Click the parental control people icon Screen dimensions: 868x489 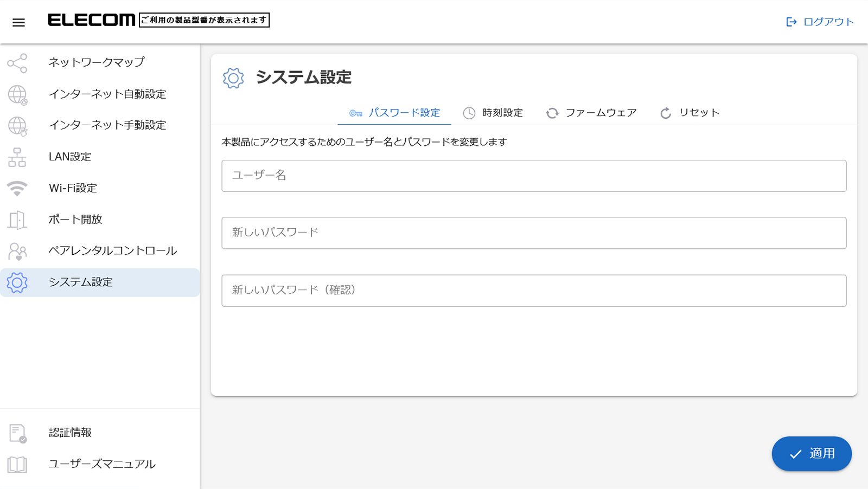tap(17, 251)
